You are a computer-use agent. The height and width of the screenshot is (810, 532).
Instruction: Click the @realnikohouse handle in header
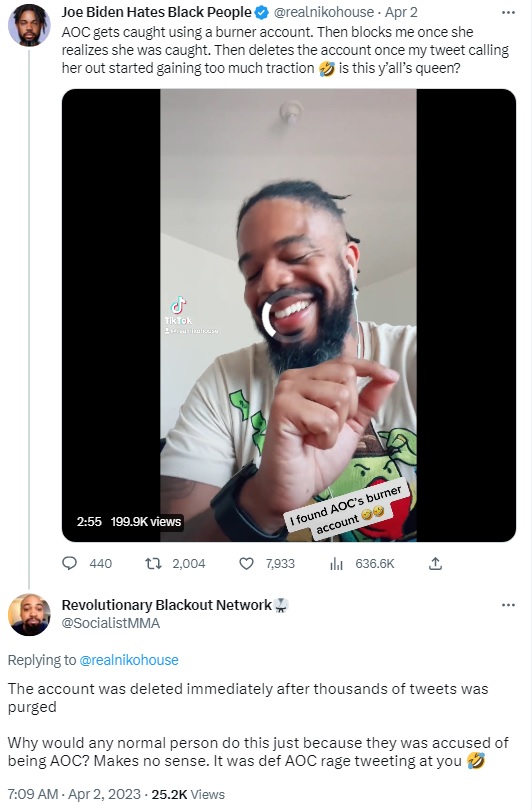pyautogui.click(x=323, y=12)
